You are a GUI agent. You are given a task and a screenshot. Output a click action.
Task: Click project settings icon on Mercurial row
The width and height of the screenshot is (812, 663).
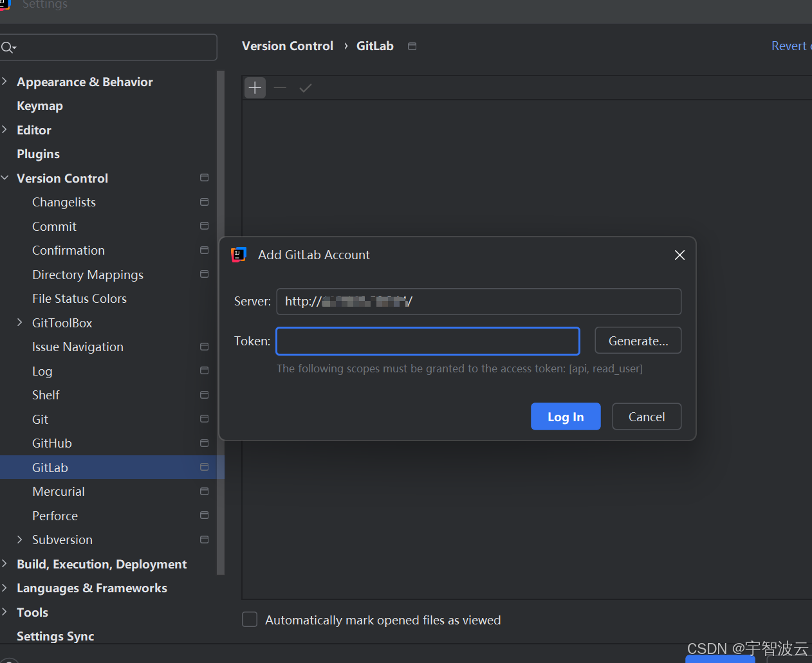205,491
